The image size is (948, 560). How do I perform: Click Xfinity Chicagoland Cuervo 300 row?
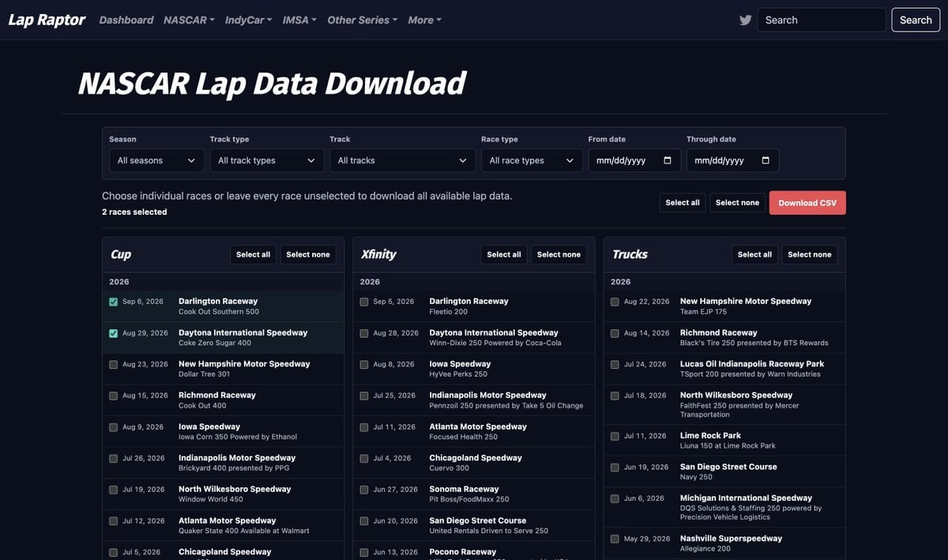(x=474, y=463)
